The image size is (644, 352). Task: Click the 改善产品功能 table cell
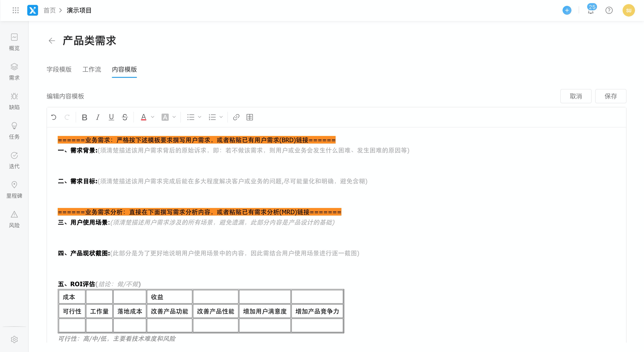(x=169, y=311)
